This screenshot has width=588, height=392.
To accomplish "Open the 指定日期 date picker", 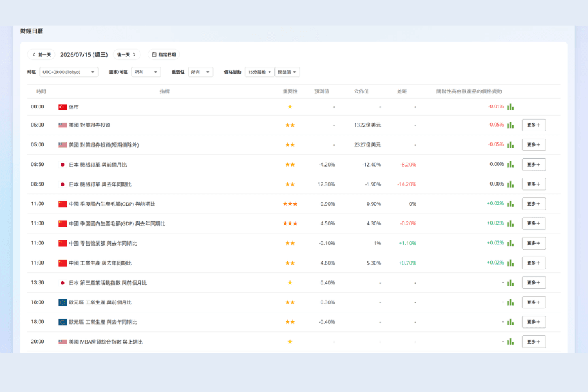I will pyautogui.click(x=164, y=54).
